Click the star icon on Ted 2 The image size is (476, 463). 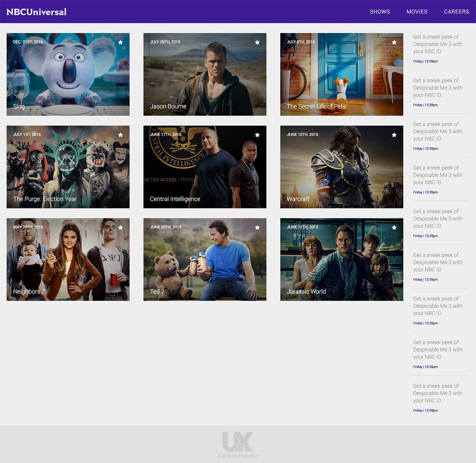(x=257, y=227)
